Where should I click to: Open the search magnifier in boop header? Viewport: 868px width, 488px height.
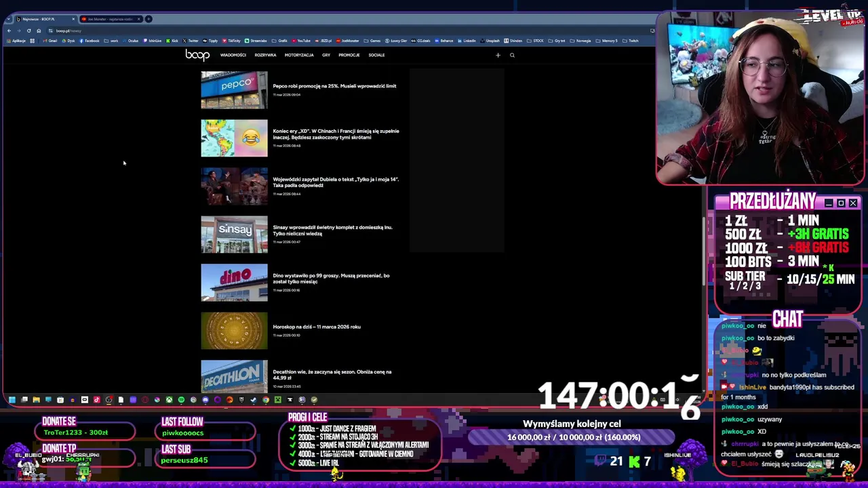pos(512,56)
